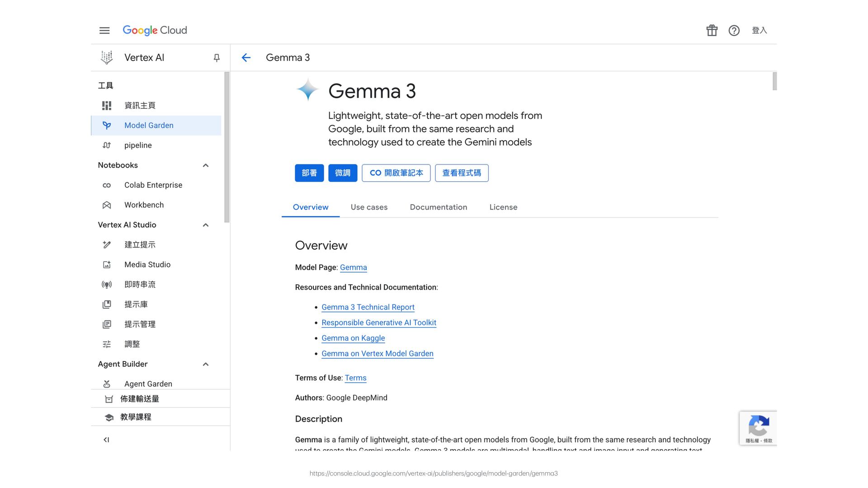Open the help question mark icon
The height and width of the screenshot is (488, 868).
click(734, 30)
